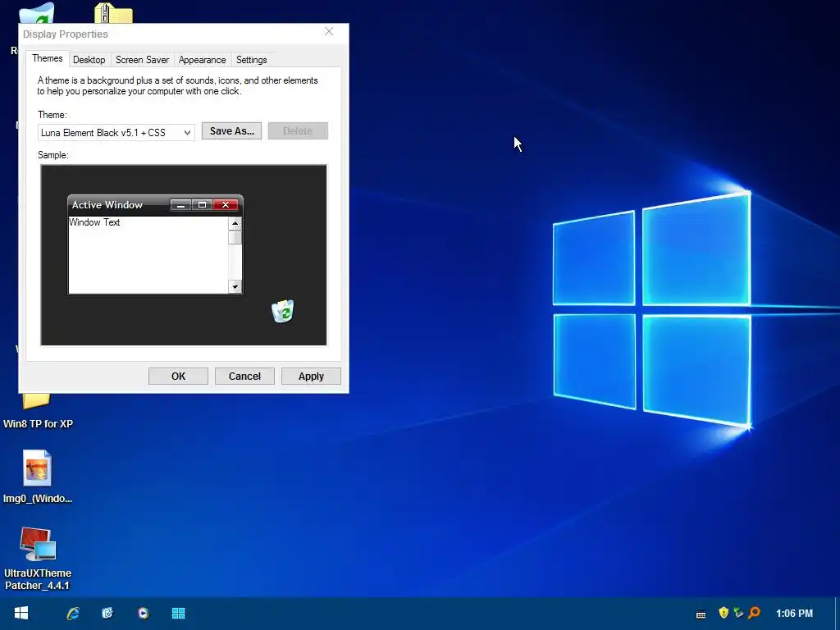Viewport: 840px width, 630px height.
Task: Confirm with the OK button
Action: click(178, 376)
